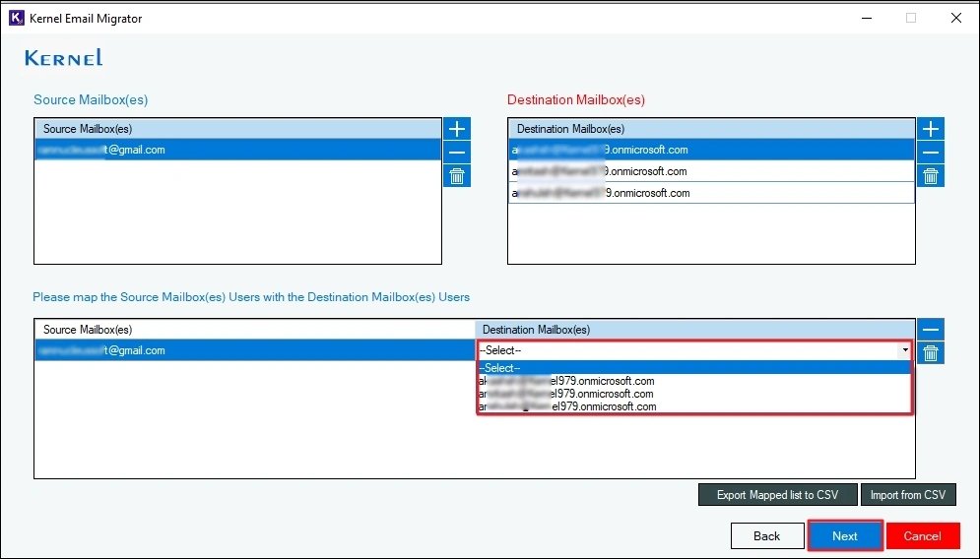The width and height of the screenshot is (980, 559).
Task: Select the gmail.com row in Source Mailbox list
Action: pos(236,150)
